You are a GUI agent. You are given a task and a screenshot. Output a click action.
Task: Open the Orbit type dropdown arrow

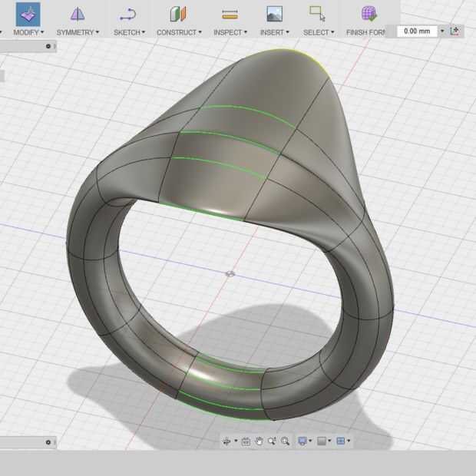(236, 441)
